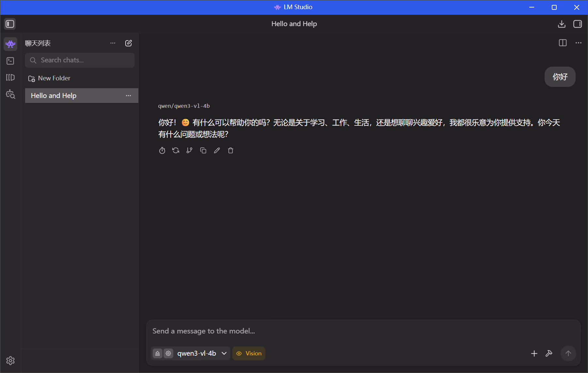
Task: Click the Vision capability badge
Action: 249,353
